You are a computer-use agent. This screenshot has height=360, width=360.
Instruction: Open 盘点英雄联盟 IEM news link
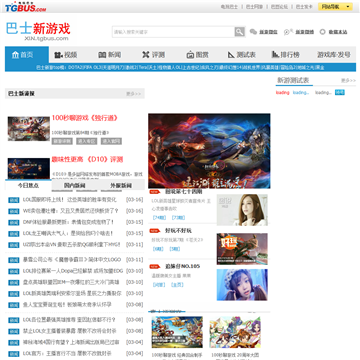click(71, 282)
